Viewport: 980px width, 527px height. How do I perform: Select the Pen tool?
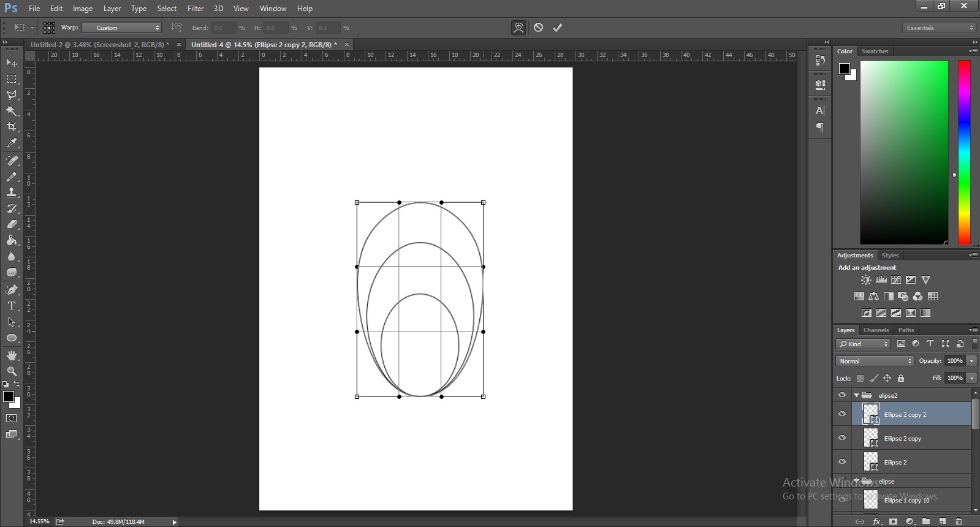pos(12,290)
